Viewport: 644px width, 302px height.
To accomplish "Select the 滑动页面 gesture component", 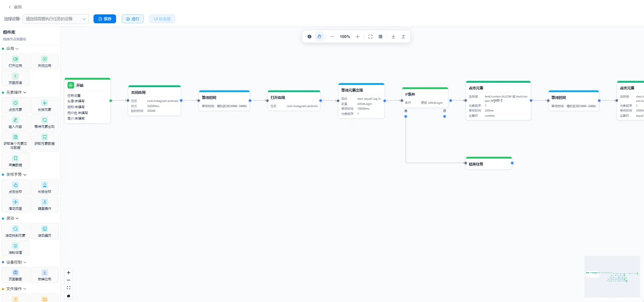I will pos(16,204).
